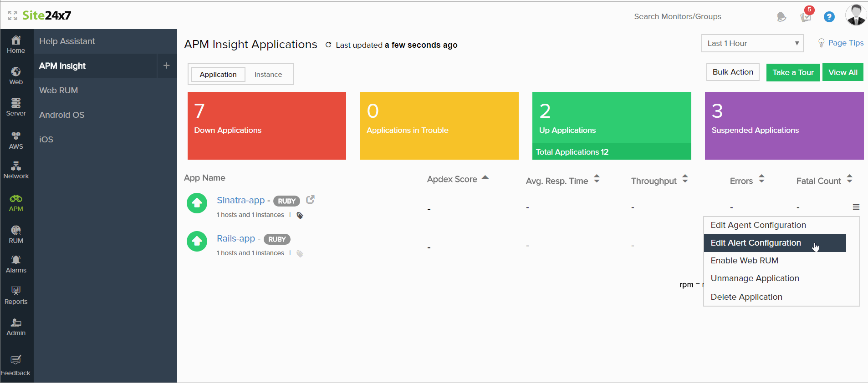Click the App Name column header
The image size is (868, 383).
pos(204,178)
